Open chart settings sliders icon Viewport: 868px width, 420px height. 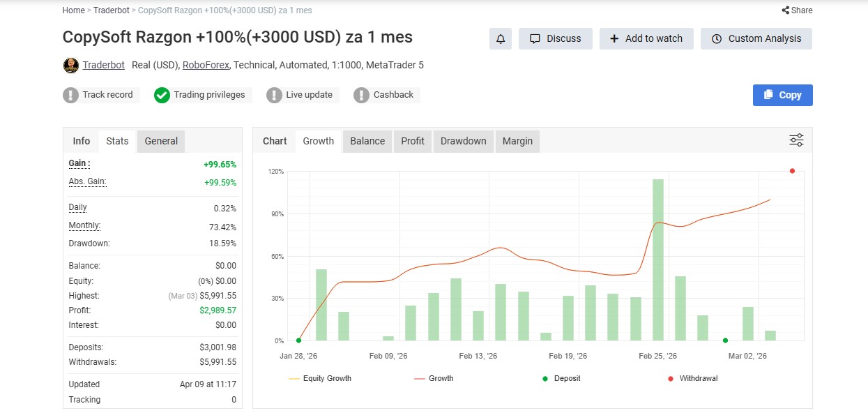pyautogui.click(x=796, y=140)
